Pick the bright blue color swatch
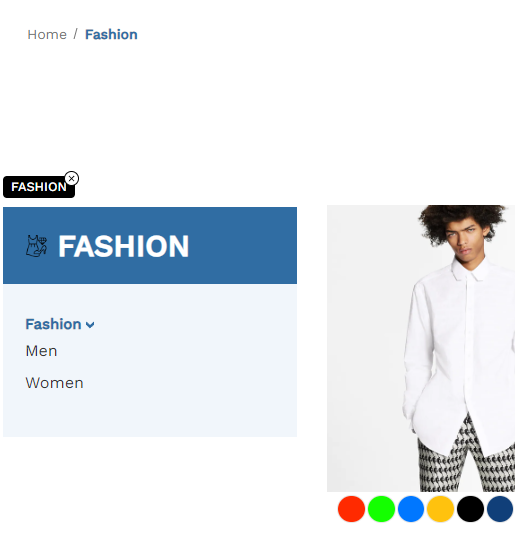515x535 pixels. coord(411,509)
